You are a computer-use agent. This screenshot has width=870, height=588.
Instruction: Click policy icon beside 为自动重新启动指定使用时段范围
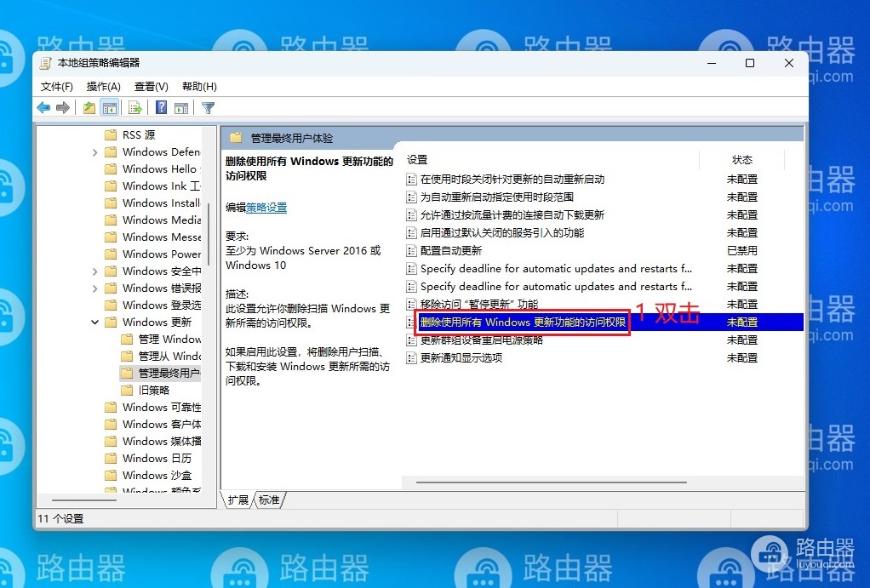411,197
